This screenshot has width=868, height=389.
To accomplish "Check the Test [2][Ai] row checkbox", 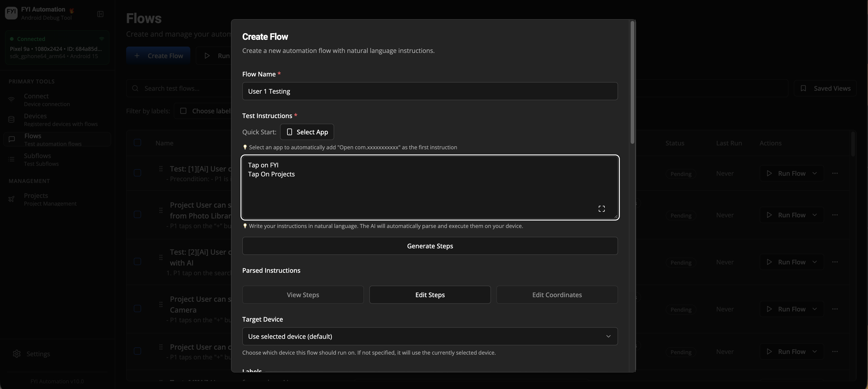I will tap(137, 262).
